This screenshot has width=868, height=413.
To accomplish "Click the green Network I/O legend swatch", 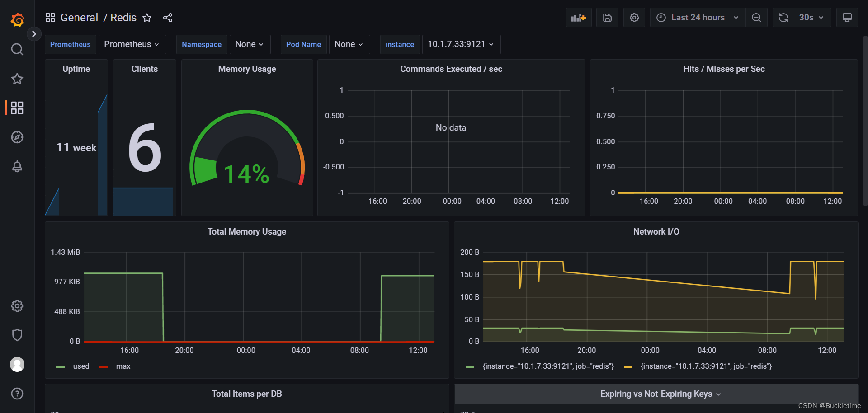I will pos(470,367).
